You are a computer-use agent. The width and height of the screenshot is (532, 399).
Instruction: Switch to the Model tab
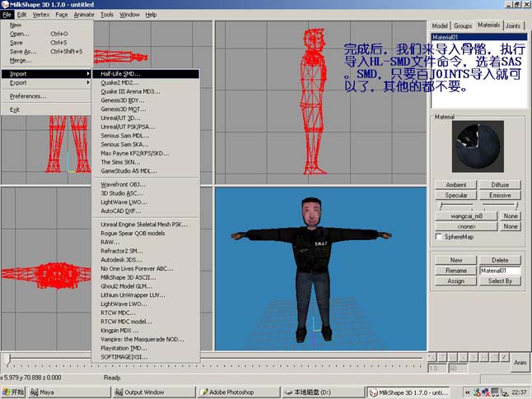click(440, 26)
